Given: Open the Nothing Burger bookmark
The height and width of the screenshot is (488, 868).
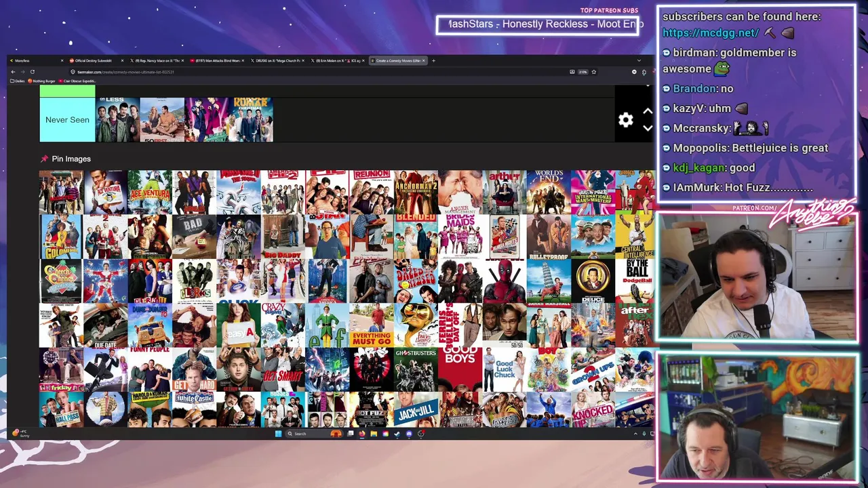Looking at the screenshot, I should coord(42,81).
